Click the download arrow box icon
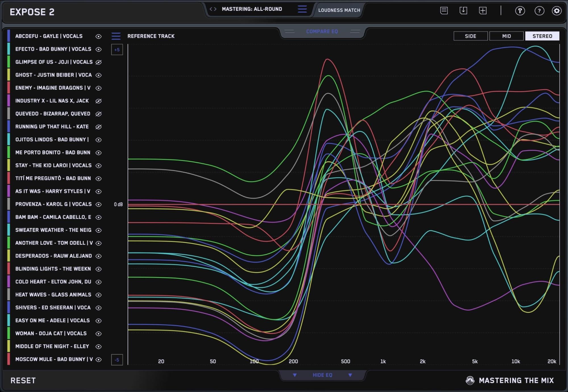The image size is (568, 392). click(463, 11)
